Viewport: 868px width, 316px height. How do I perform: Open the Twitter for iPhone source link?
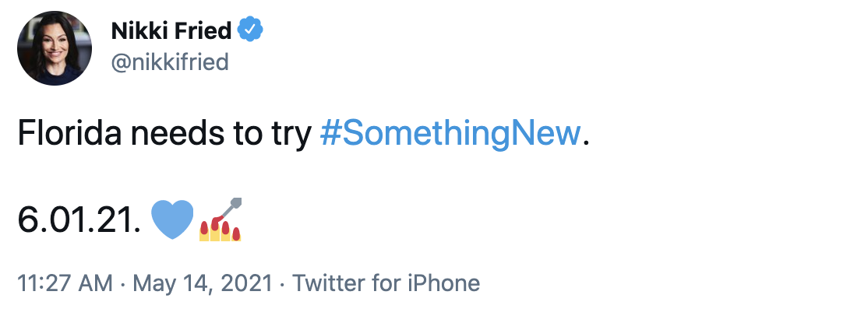pos(386,283)
